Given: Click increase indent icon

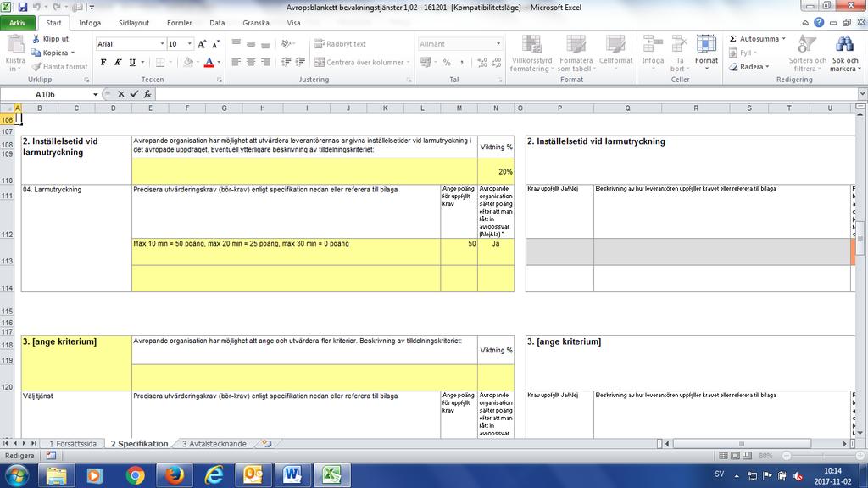Looking at the screenshot, I should 300,62.
